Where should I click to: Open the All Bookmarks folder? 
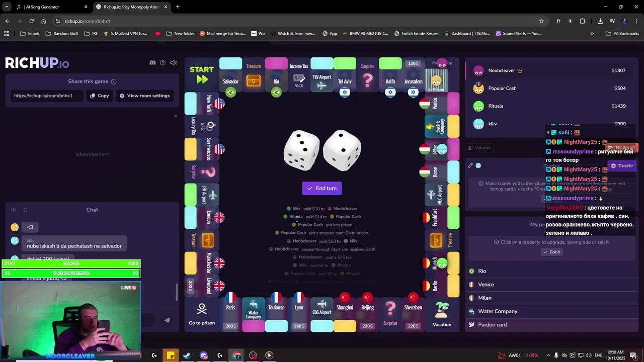622,34
